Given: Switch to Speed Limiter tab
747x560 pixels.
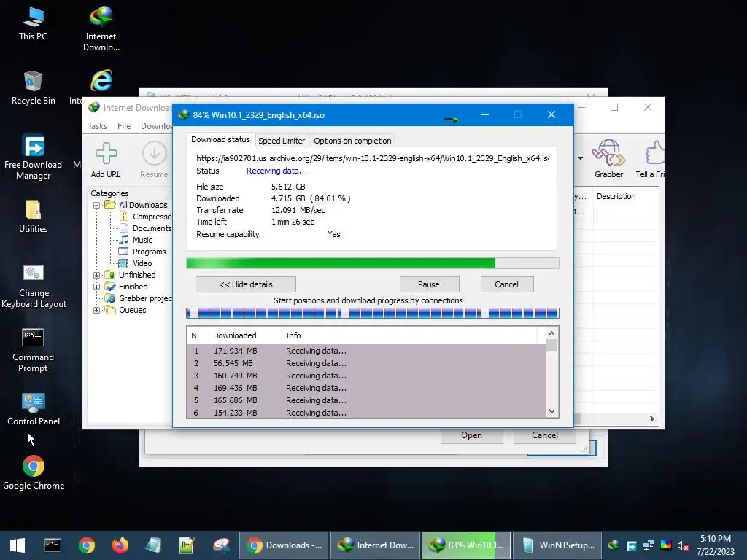Looking at the screenshot, I should tap(282, 141).
